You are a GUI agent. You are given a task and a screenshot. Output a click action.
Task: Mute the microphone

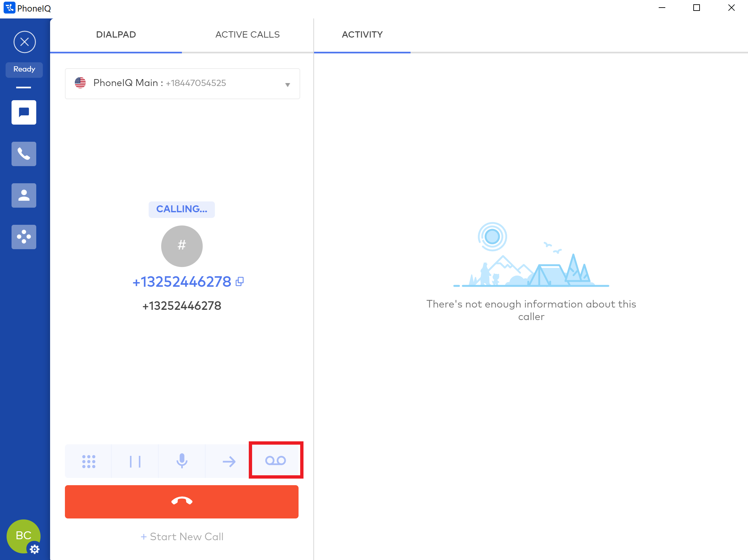tap(182, 461)
